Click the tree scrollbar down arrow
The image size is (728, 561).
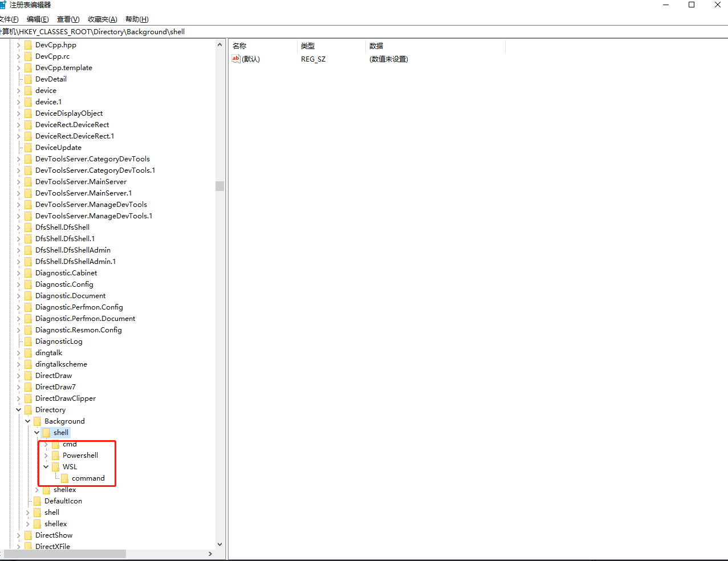click(219, 544)
